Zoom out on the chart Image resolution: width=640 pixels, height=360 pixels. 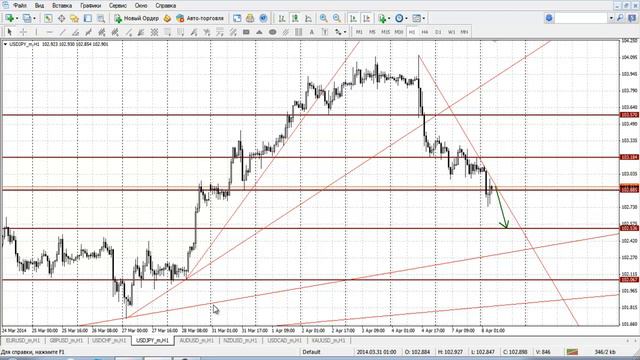(337, 18)
